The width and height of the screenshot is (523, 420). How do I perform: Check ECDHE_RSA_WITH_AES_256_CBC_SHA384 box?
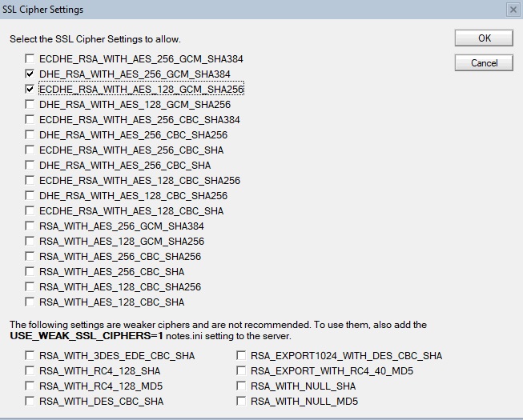click(30, 119)
